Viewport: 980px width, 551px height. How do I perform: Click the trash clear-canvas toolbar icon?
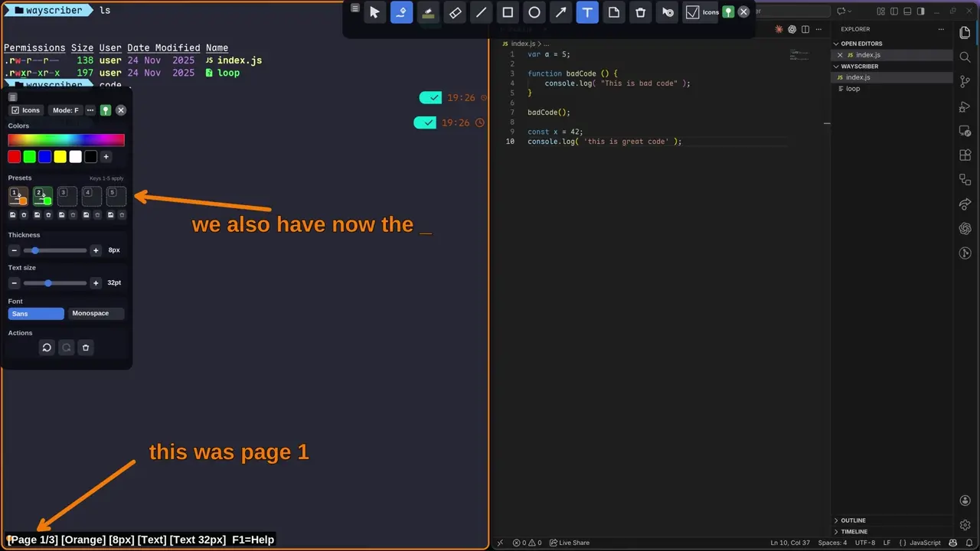[641, 12]
